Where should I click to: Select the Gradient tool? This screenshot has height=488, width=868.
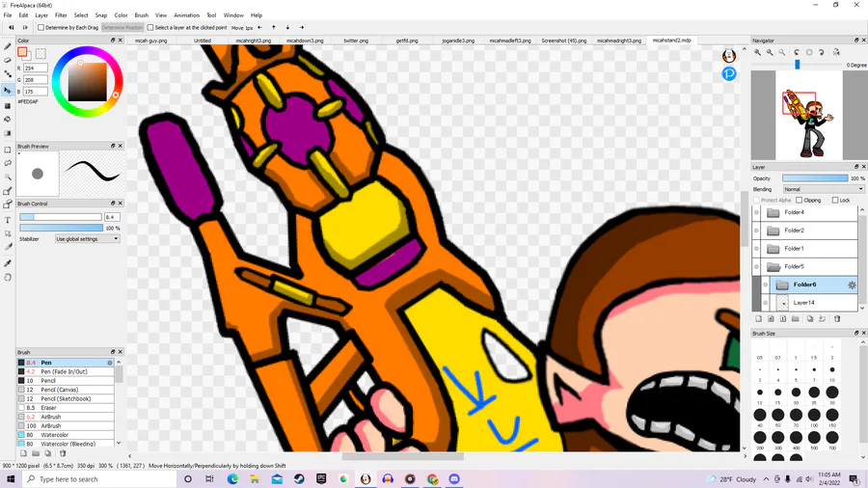(8, 133)
